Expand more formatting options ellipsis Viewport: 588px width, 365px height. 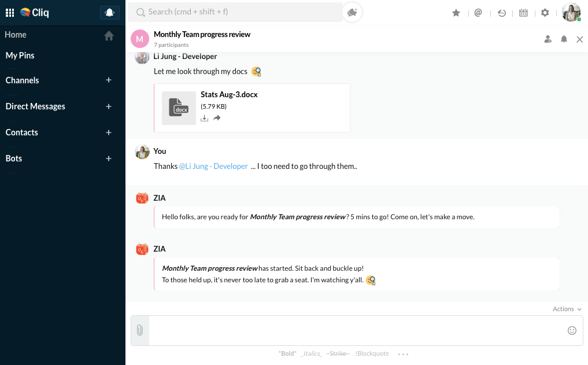[403, 353]
